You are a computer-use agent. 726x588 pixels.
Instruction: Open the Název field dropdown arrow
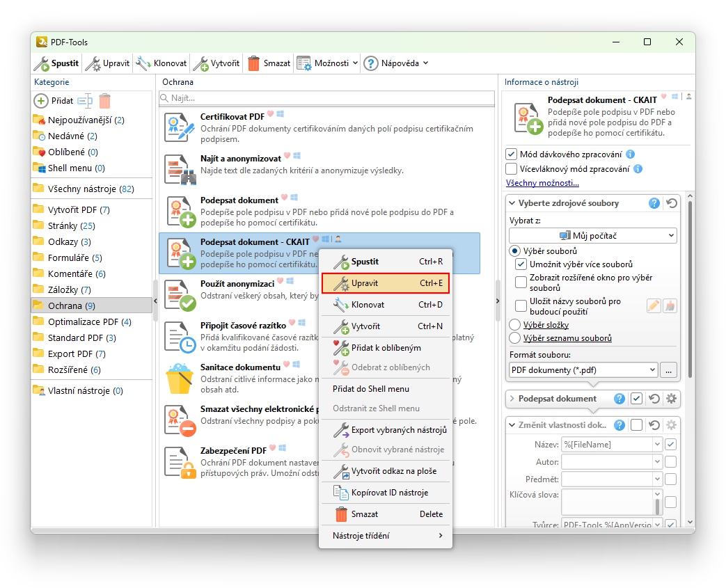(x=657, y=445)
